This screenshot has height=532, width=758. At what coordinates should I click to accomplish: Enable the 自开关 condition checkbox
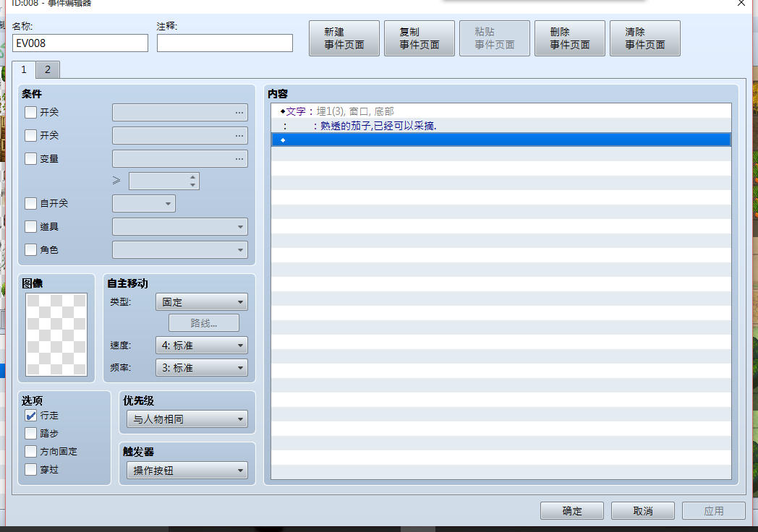[30, 203]
